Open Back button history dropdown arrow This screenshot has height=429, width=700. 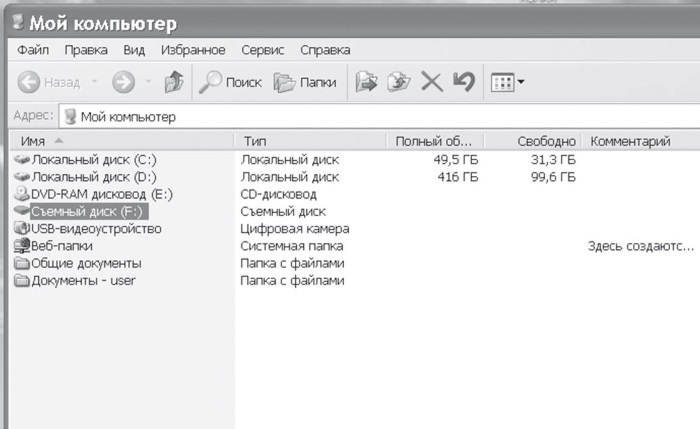click(x=94, y=82)
